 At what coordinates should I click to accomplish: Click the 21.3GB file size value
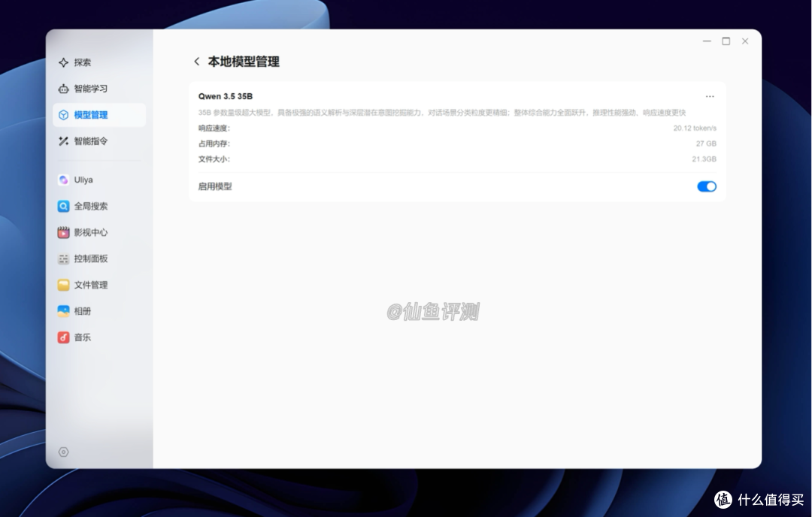(x=704, y=159)
